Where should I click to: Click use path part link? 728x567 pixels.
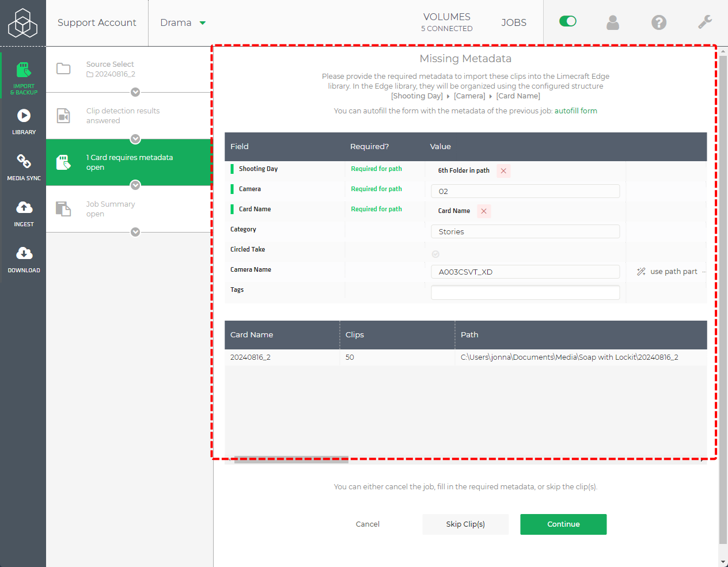coord(674,272)
